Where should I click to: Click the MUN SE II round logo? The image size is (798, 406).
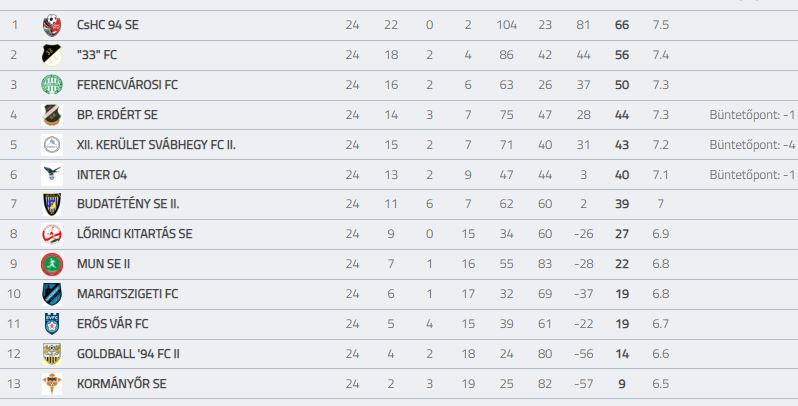coord(52,264)
